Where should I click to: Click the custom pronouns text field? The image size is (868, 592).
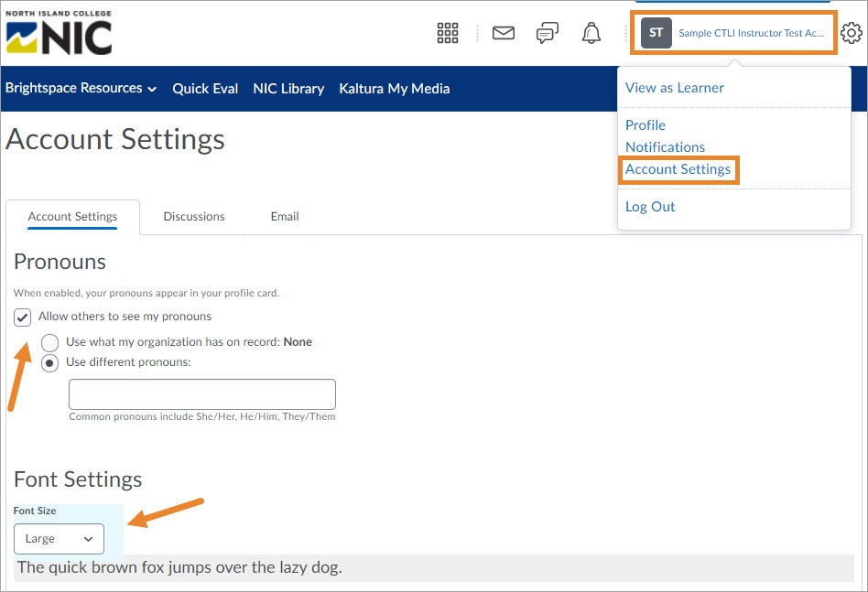pyautogui.click(x=202, y=394)
